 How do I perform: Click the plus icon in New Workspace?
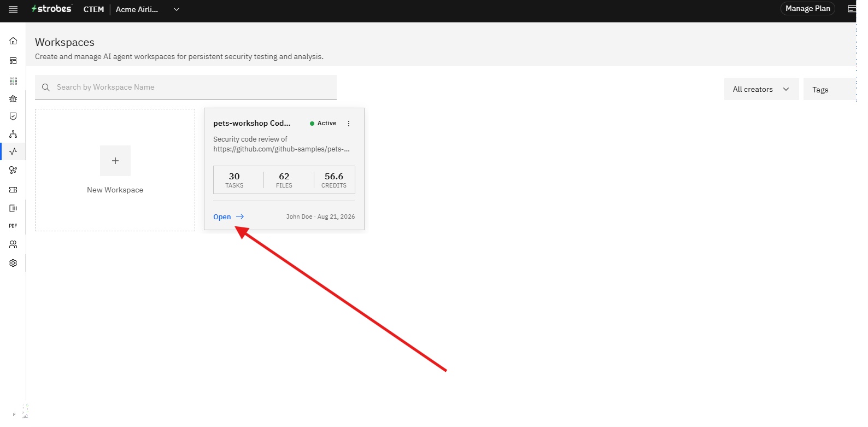click(x=115, y=161)
